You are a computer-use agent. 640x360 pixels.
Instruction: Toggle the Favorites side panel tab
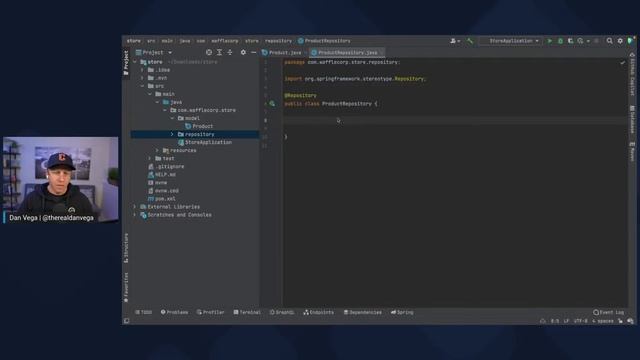coord(126,288)
